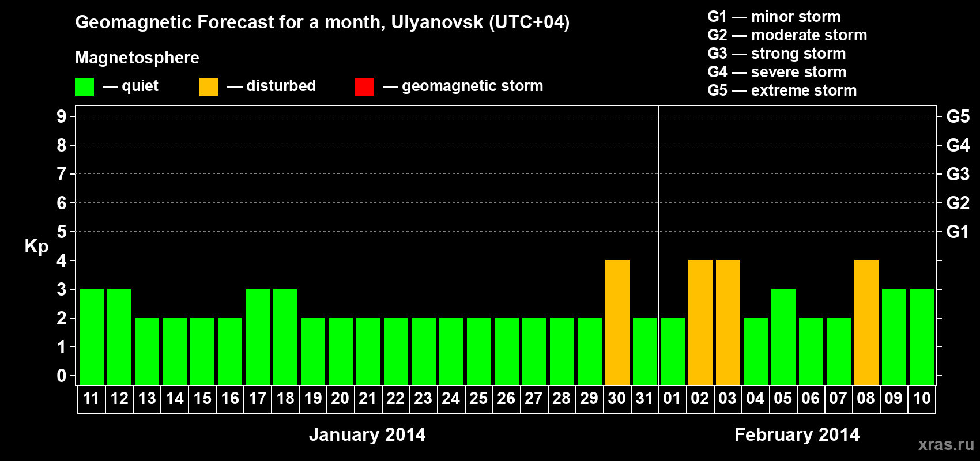Click date label '25' on the axis
980x461 pixels.
(x=478, y=398)
